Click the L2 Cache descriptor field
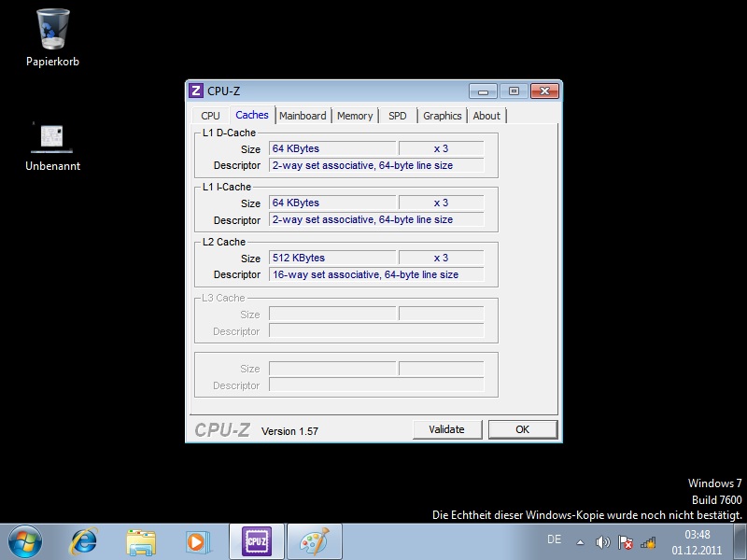Image resolution: width=747 pixels, height=560 pixels. [376, 274]
